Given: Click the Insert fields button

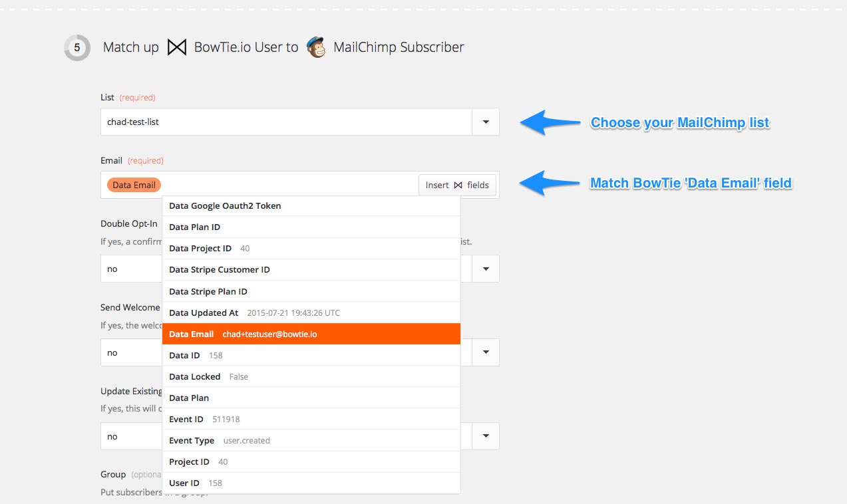Looking at the screenshot, I should pos(457,185).
